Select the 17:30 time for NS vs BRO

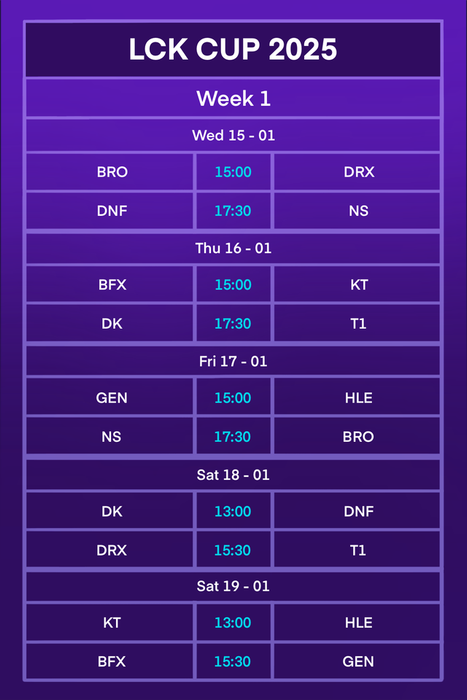[233, 436]
